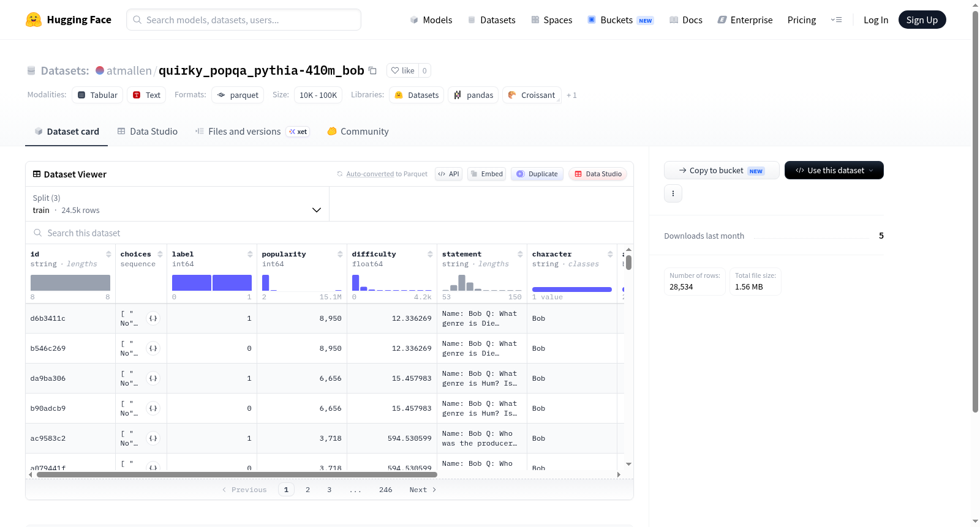The image size is (980, 527).
Task: Open Spaces in top navigation
Action: tap(552, 20)
